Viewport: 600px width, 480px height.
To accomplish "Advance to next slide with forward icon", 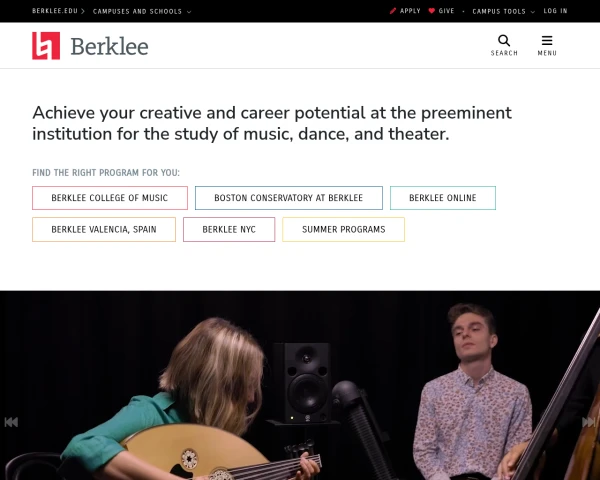I will [590, 422].
